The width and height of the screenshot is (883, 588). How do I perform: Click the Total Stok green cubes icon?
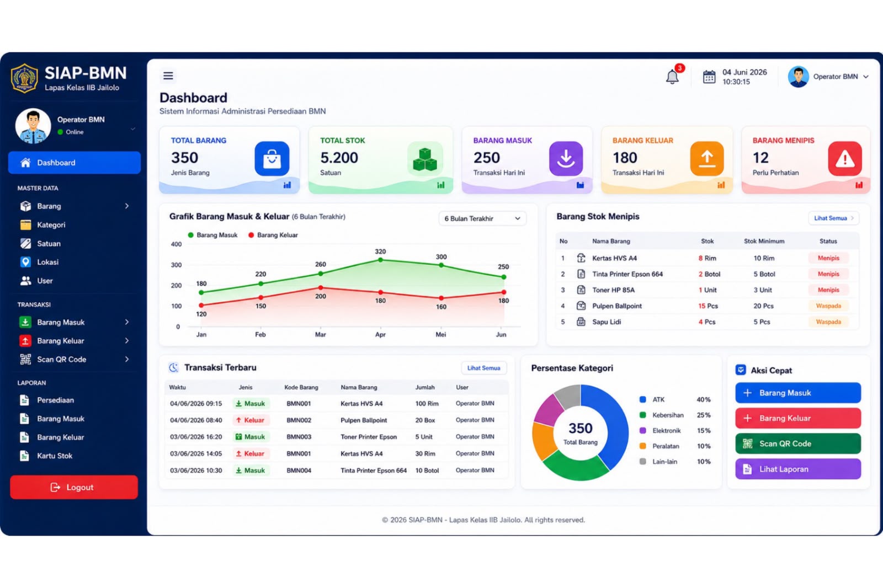coord(425,159)
